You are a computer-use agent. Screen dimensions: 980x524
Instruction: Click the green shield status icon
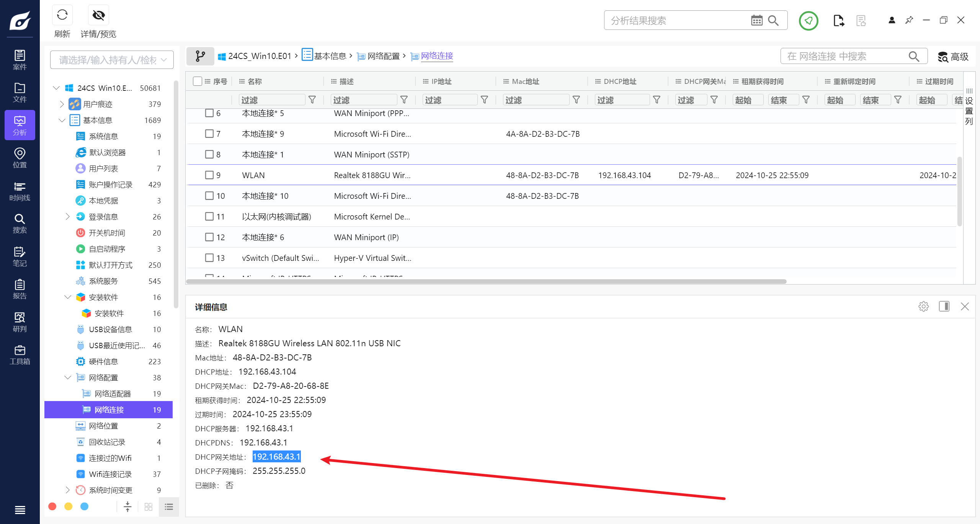808,20
